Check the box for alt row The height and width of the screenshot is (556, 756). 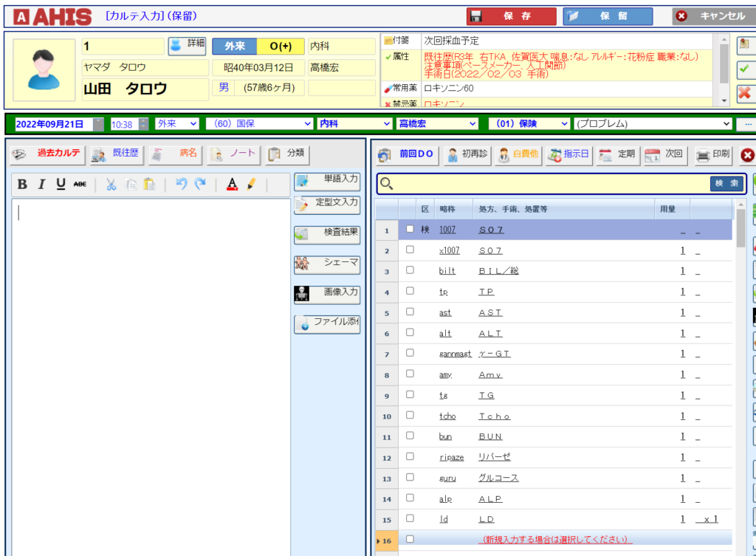[410, 333]
